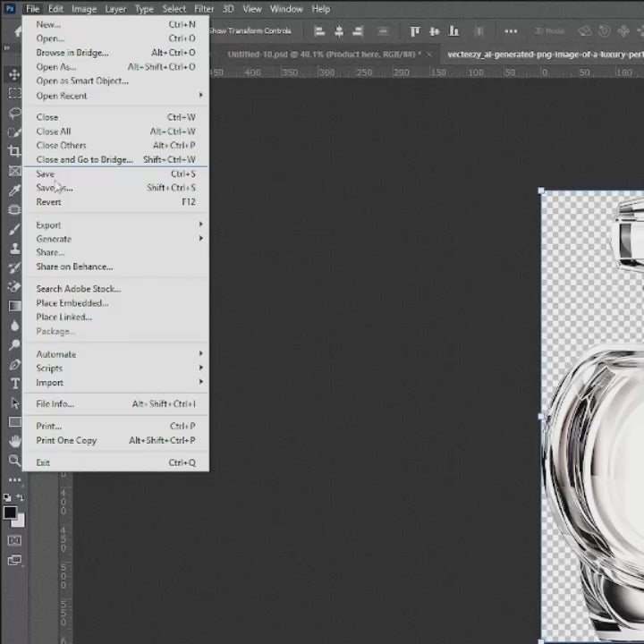Click the align top edges icon
The height and width of the screenshot is (644, 644).
[x=415, y=31]
